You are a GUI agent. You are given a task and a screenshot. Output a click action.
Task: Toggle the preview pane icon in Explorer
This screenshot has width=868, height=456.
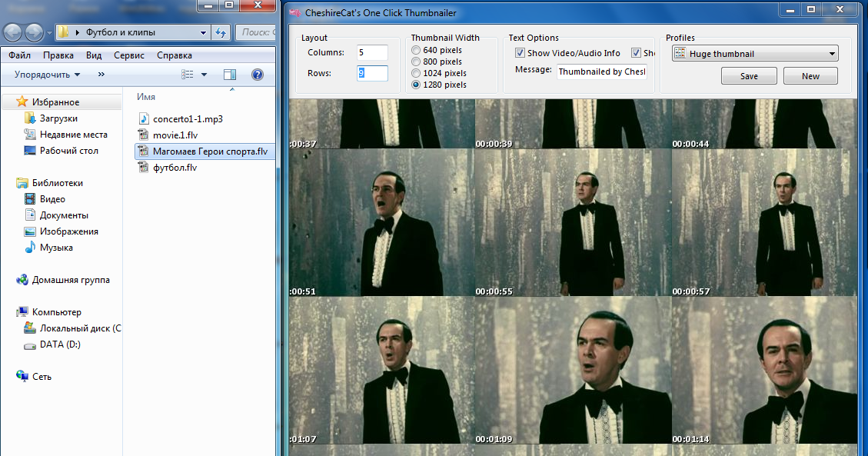pyautogui.click(x=230, y=75)
